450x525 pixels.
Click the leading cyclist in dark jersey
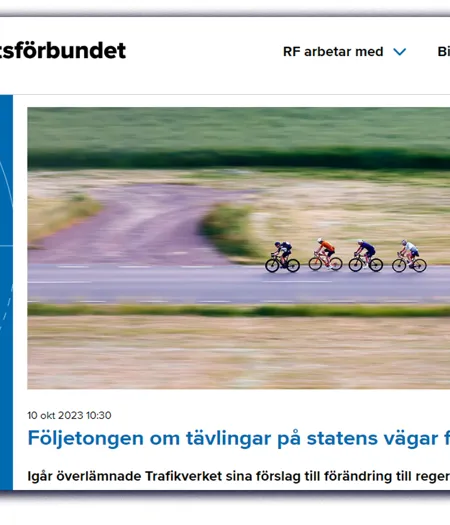point(282,257)
